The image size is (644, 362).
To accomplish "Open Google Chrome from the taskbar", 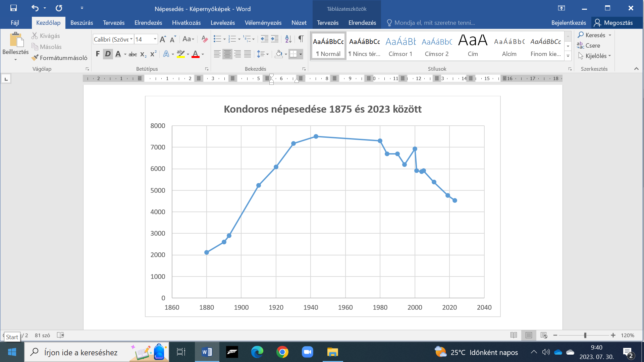I will (282, 352).
